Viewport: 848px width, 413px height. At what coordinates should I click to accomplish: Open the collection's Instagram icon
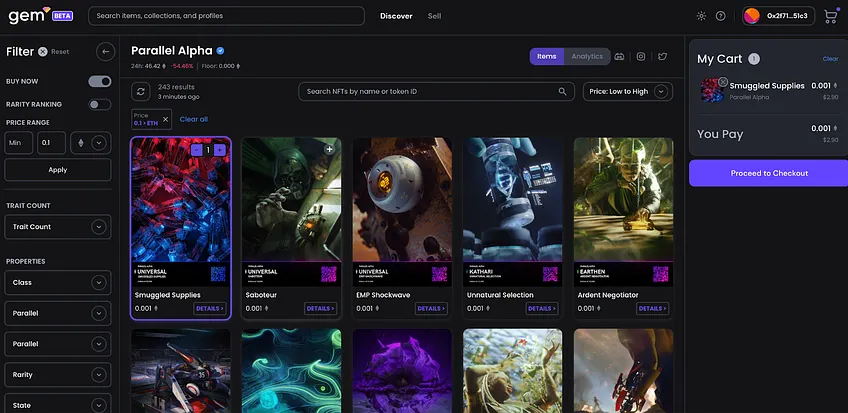pos(641,56)
